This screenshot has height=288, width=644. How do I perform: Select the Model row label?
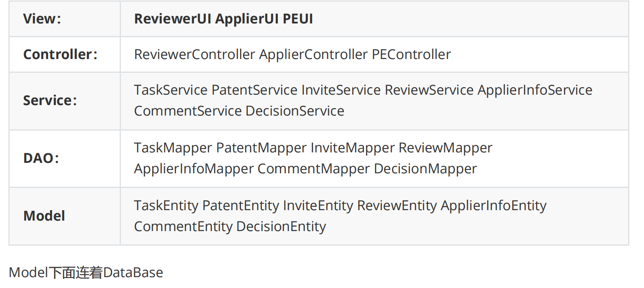pos(44,216)
